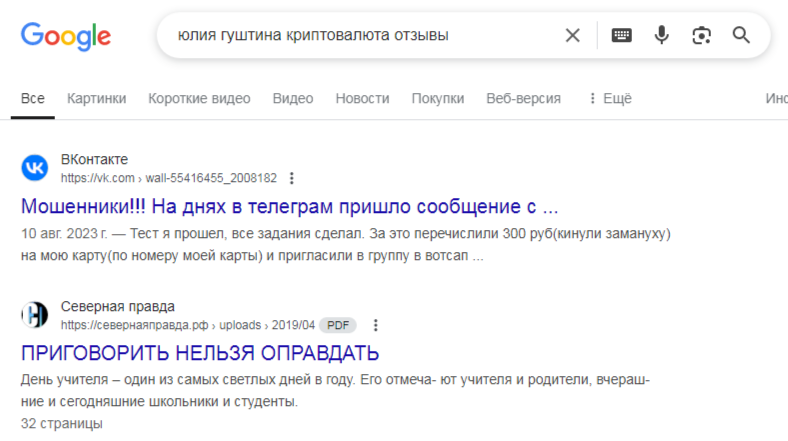Switch to the Новости tab
788x441 pixels.
coord(362,98)
